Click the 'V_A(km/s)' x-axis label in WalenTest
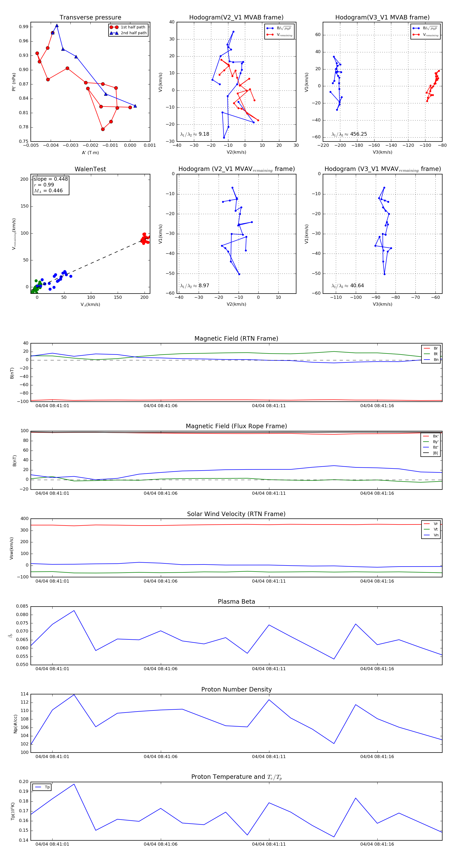Image resolution: width=473 pixels, height=868 pixels. (90, 305)
